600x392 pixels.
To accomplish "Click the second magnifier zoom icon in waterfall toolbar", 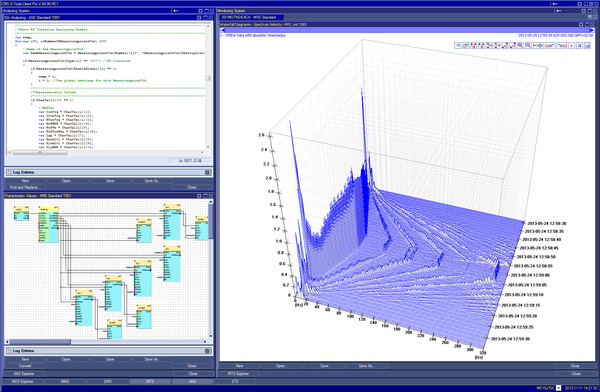I will point(528,45).
